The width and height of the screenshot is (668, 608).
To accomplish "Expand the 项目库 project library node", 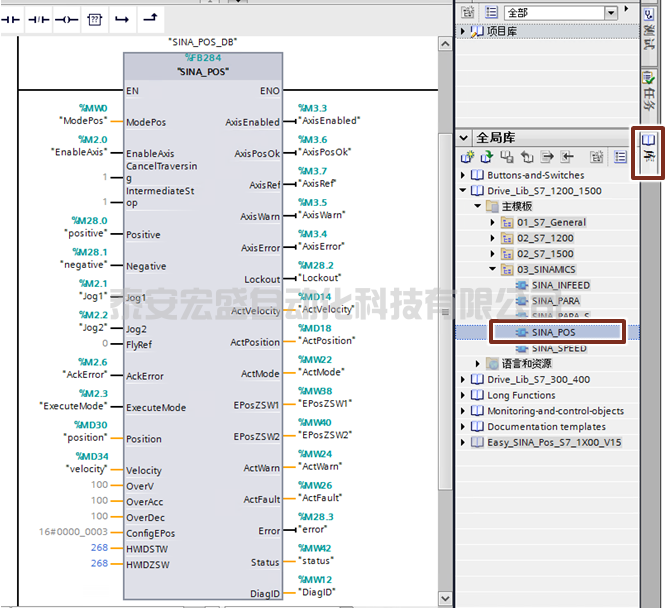I will coord(463,31).
